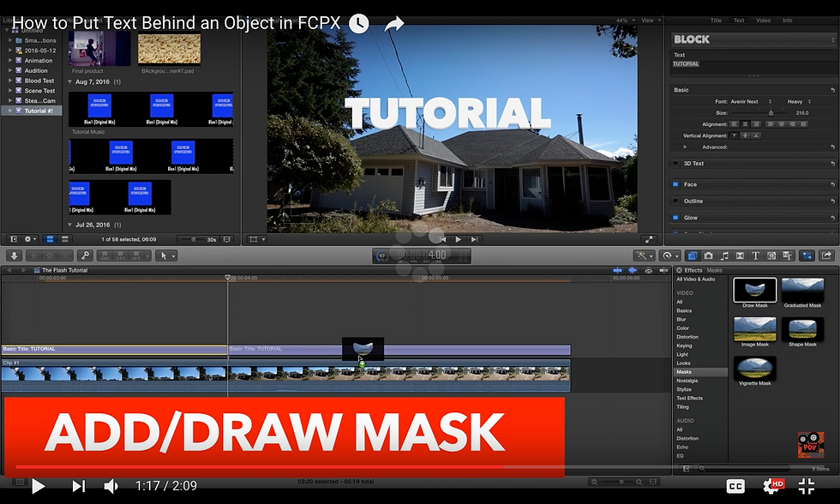Open browser gear action menu
Image resolution: width=840 pixels, height=504 pixels.
click(31, 239)
